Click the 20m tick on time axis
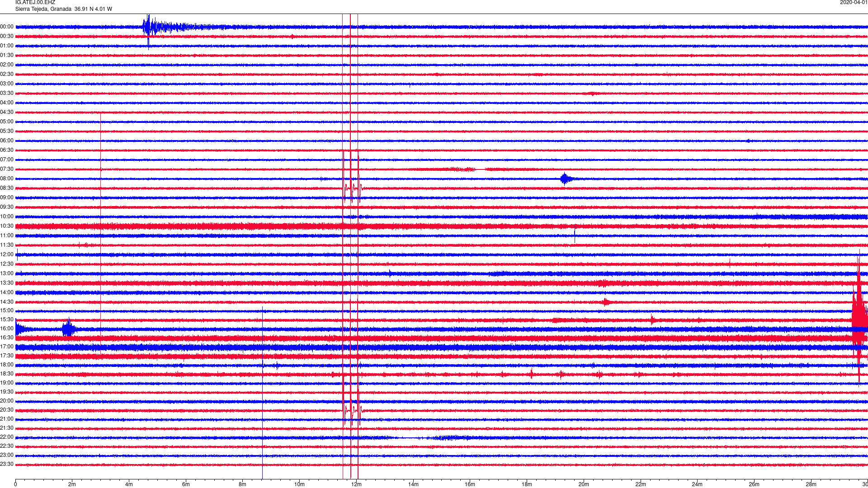This screenshot has width=868, height=488. [584, 484]
